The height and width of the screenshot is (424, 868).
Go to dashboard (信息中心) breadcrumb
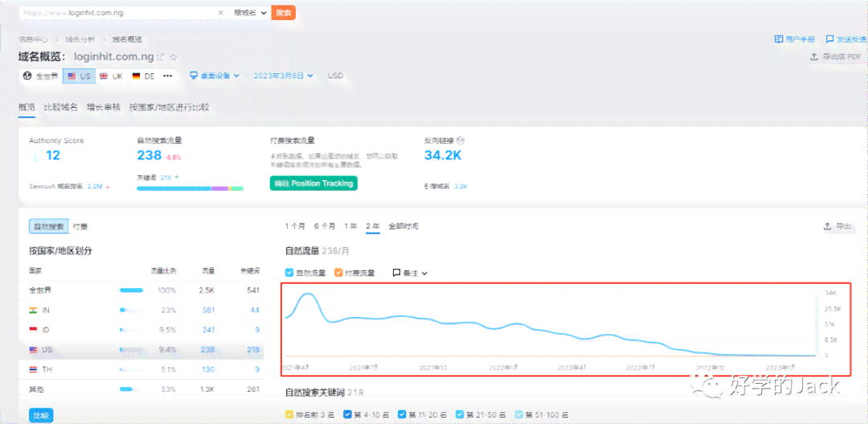click(x=33, y=39)
